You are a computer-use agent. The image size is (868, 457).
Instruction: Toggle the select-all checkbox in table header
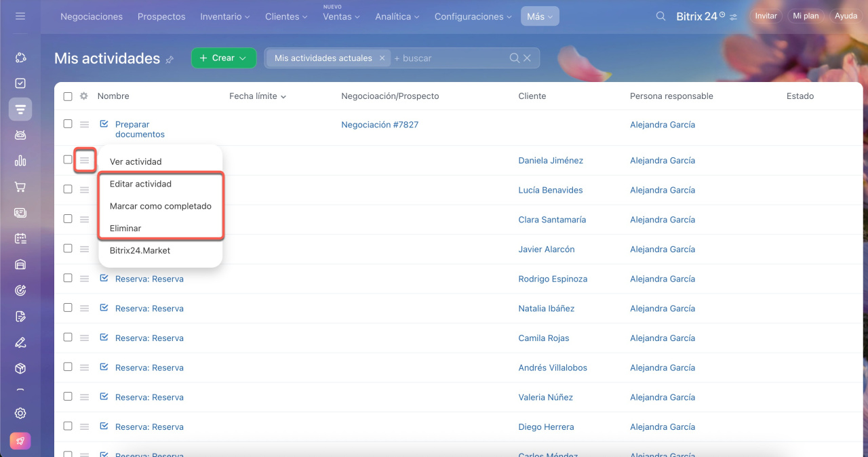(x=68, y=96)
